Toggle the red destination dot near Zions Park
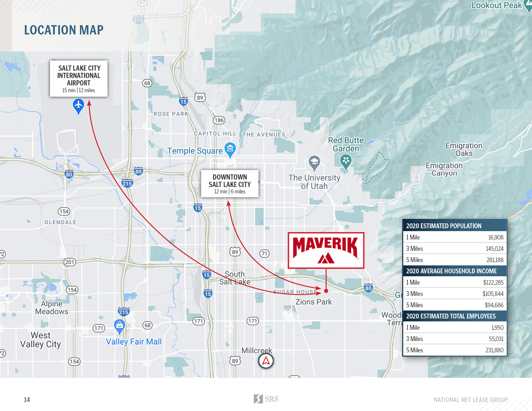 click(x=326, y=291)
